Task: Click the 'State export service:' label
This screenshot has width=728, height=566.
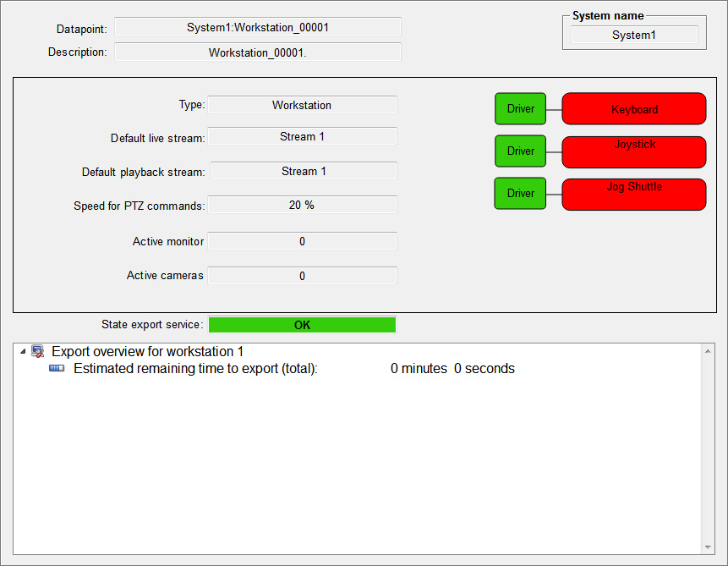Action: pyautogui.click(x=152, y=324)
